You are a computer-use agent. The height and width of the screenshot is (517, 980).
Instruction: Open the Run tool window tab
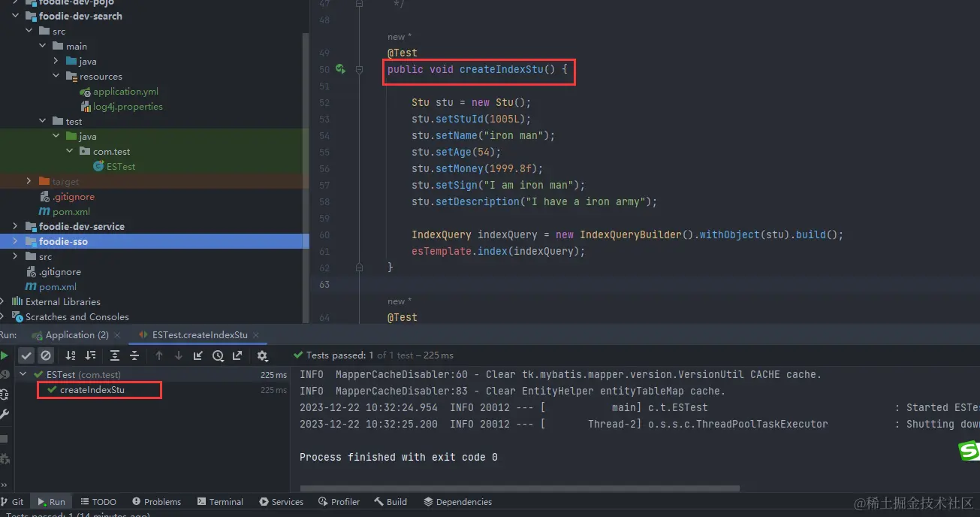point(51,501)
